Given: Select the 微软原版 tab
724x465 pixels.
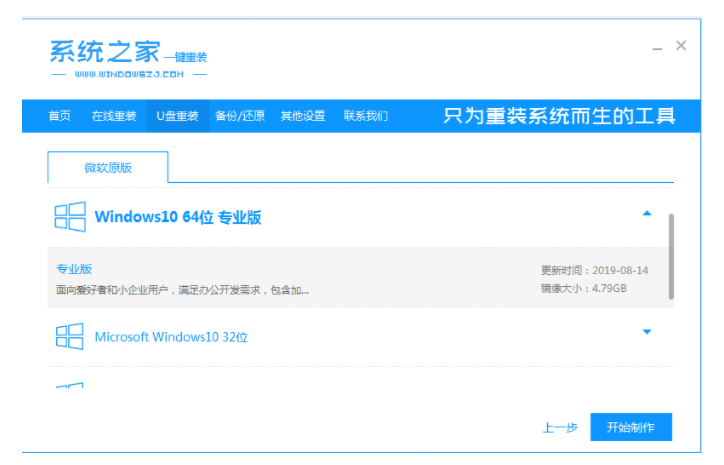Looking at the screenshot, I should tap(108, 167).
